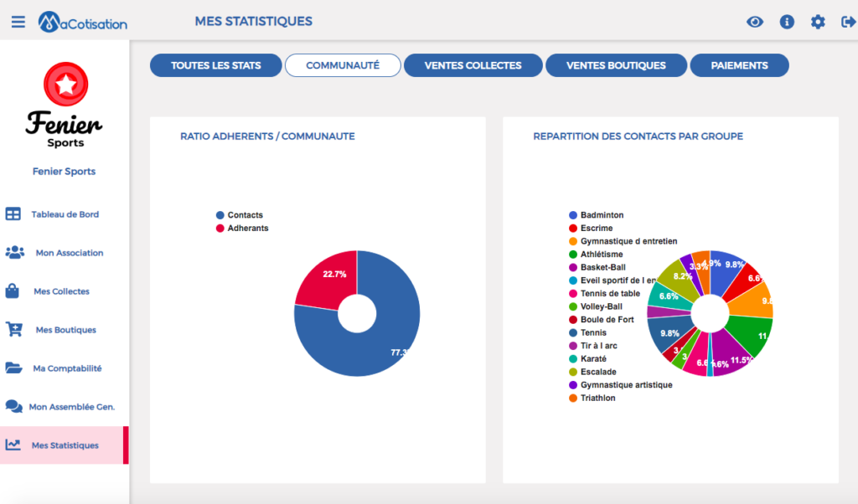Viewport: 858px width, 504px height.
Task: Select Mes Statistiques in sidebar
Action: tap(65, 445)
